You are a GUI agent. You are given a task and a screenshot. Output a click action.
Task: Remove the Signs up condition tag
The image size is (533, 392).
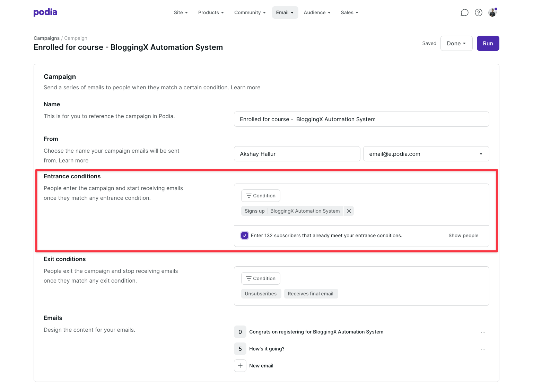(x=349, y=211)
